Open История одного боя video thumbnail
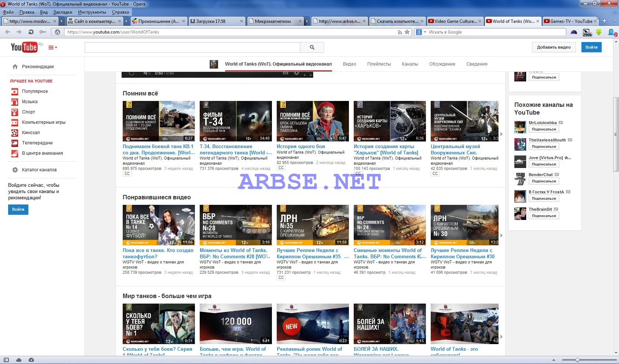This screenshot has height=364, width=619. pos(313,121)
